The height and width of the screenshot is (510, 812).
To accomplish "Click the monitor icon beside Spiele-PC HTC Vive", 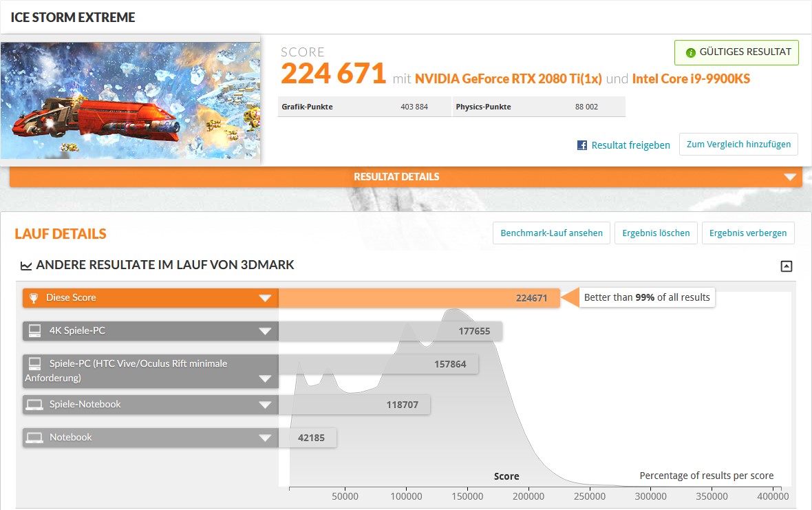I will pos(34,363).
